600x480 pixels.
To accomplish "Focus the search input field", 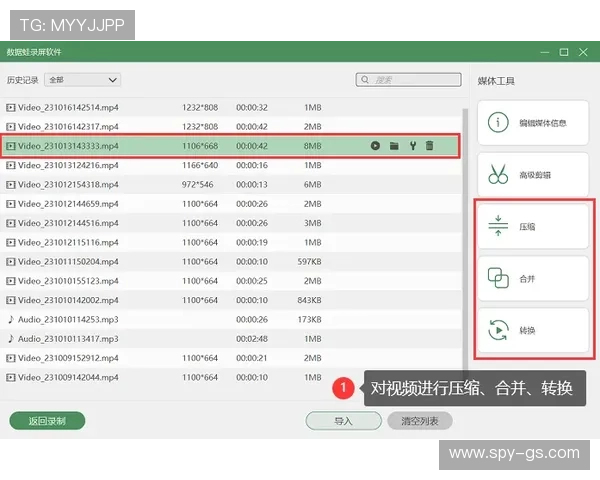I will [x=408, y=80].
